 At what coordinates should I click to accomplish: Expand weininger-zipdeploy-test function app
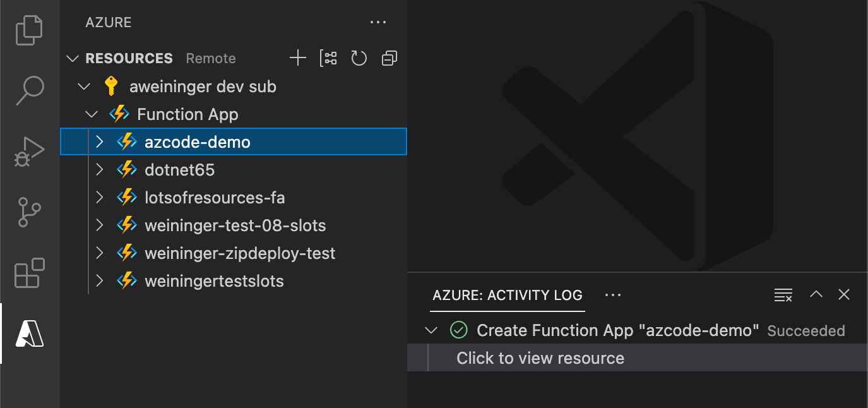click(99, 253)
